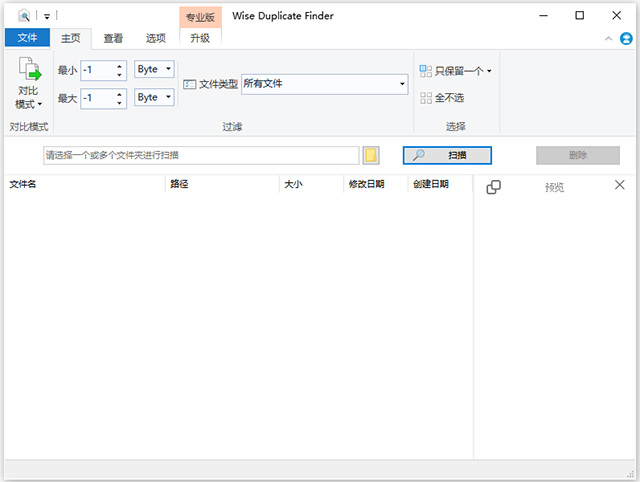Sort by the 创建日期 column header
The height and width of the screenshot is (482, 640).
pyautogui.click(x=440, y=184)
